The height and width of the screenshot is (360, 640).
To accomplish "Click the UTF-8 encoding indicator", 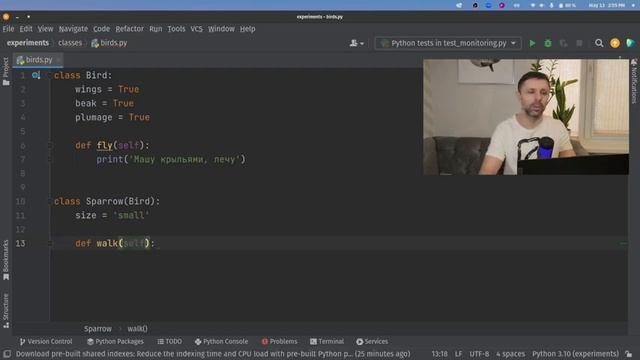I will coord(479,354).
